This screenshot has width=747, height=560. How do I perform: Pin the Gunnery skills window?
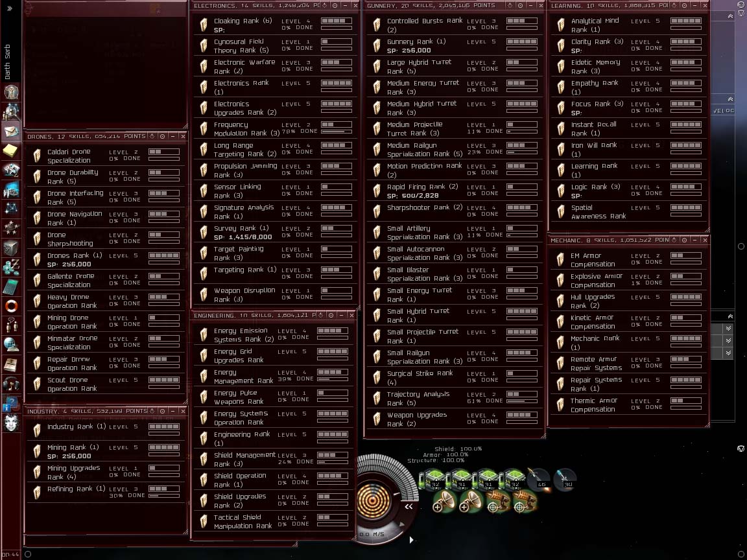pyautogui.click(x=510, y=6)
